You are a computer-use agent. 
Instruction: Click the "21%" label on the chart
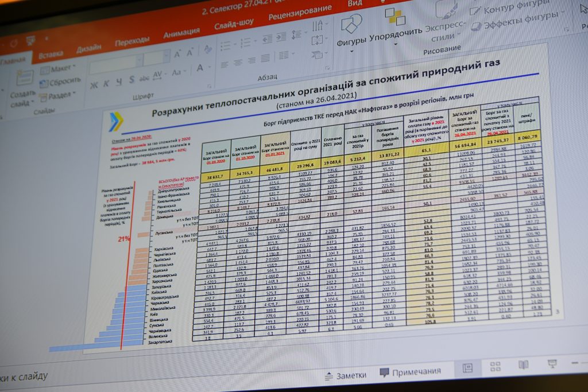pos(124,238)
